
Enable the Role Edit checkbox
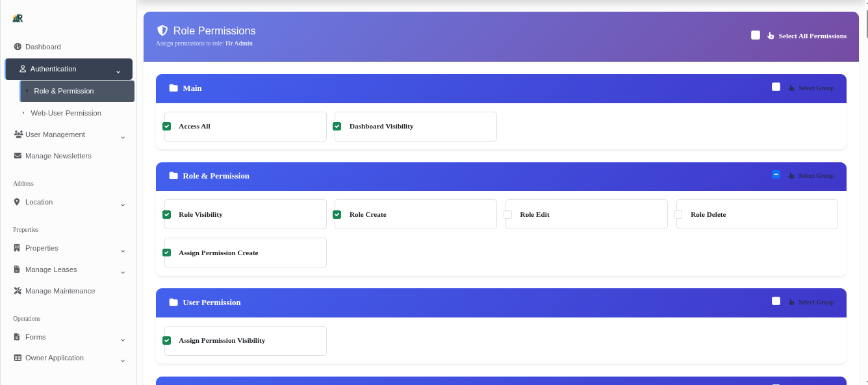[x=508, y=214]
